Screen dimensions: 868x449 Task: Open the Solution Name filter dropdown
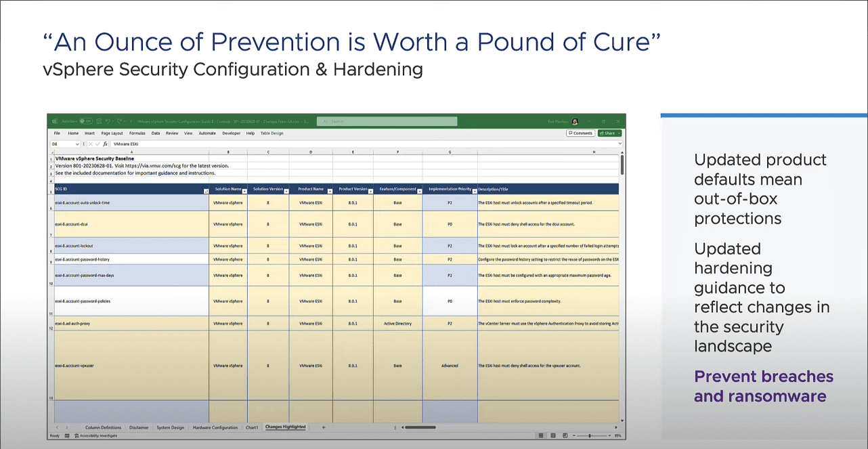pyautogui.click(x=244, y=192)
